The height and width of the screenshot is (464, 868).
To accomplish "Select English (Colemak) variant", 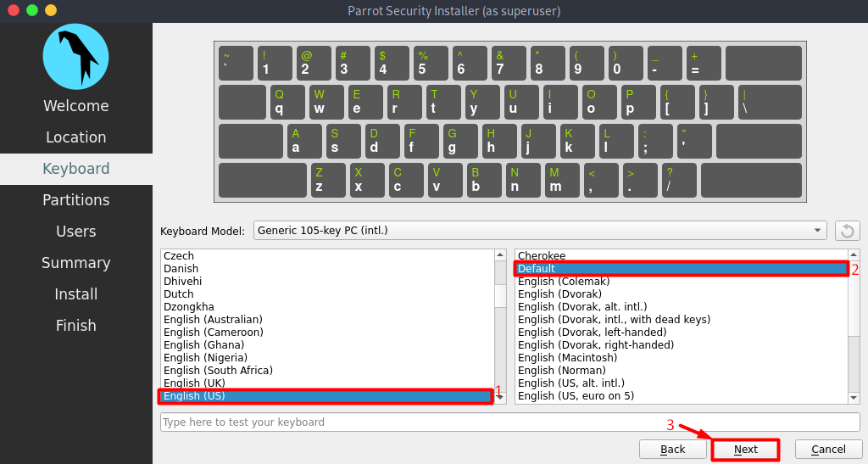I will (x=682, y=282).
